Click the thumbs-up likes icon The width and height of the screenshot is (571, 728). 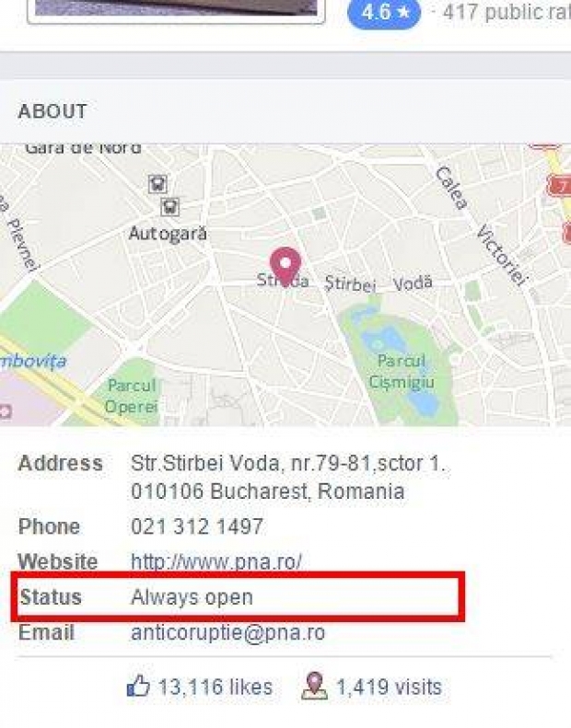pyautogui.click(x=138, y=686)
